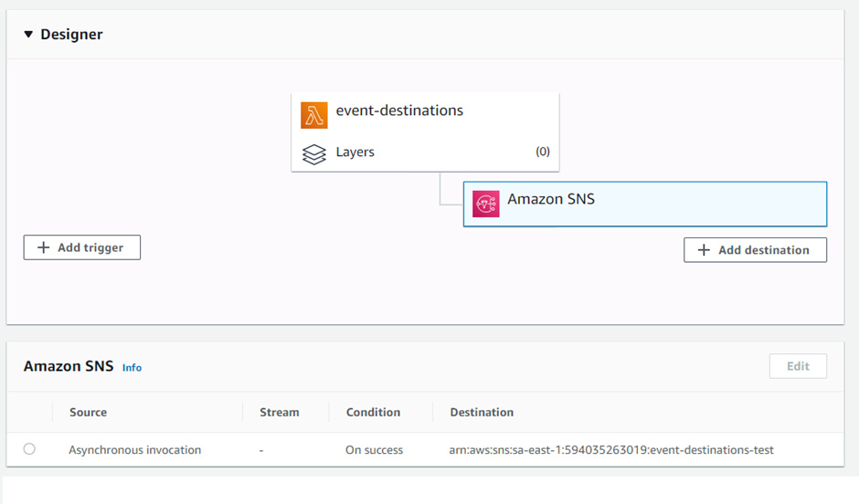Image resolution: width=859 pixels, height=504 pixels.
Task: Click the Source column header
Action: click(x=89, y=412)
